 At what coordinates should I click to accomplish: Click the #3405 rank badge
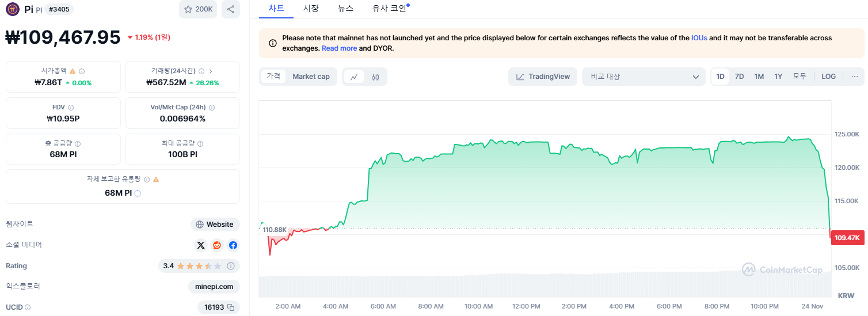(59, 9)
